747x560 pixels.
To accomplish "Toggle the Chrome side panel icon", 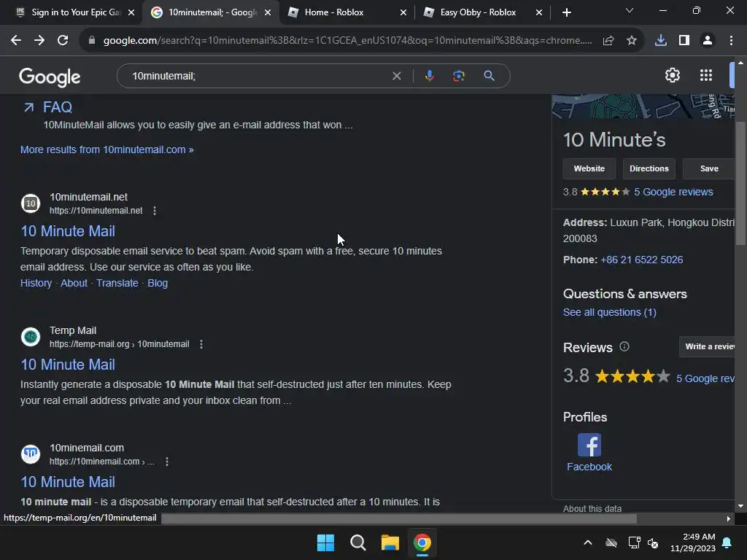I will coord(684,41).
